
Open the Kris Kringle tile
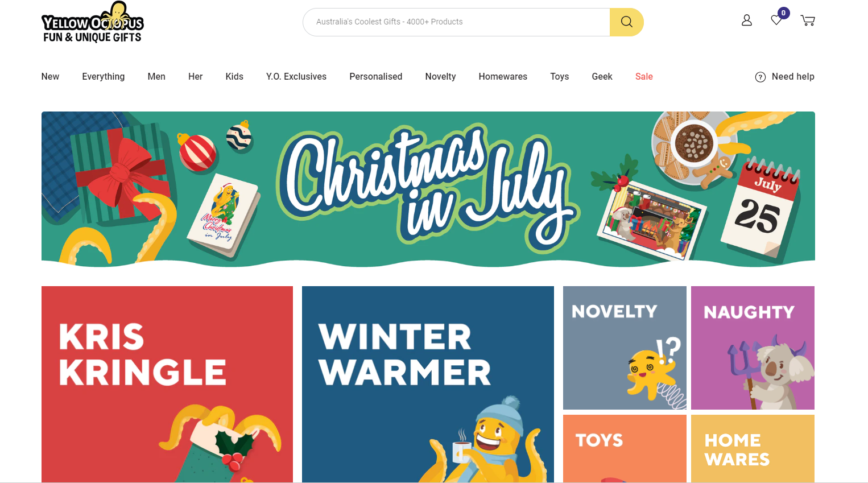pos(167,384)
